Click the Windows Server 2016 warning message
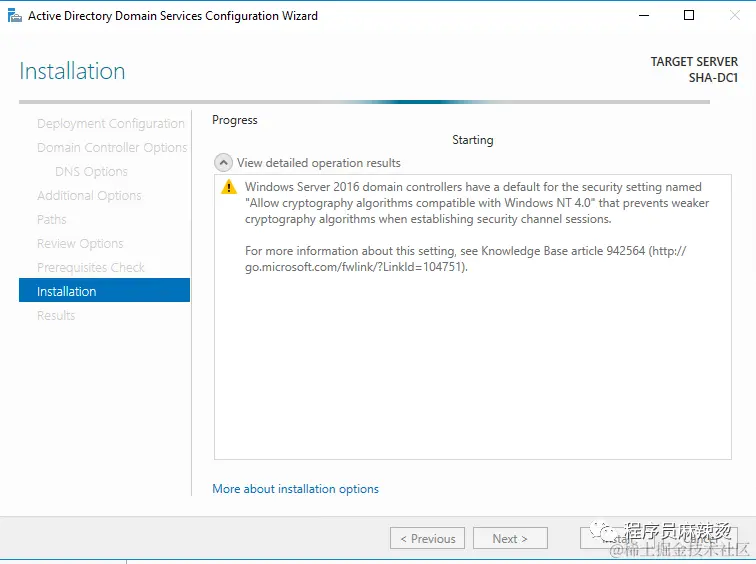The width and height of the screenshot is (756, 564). point(477,203)
